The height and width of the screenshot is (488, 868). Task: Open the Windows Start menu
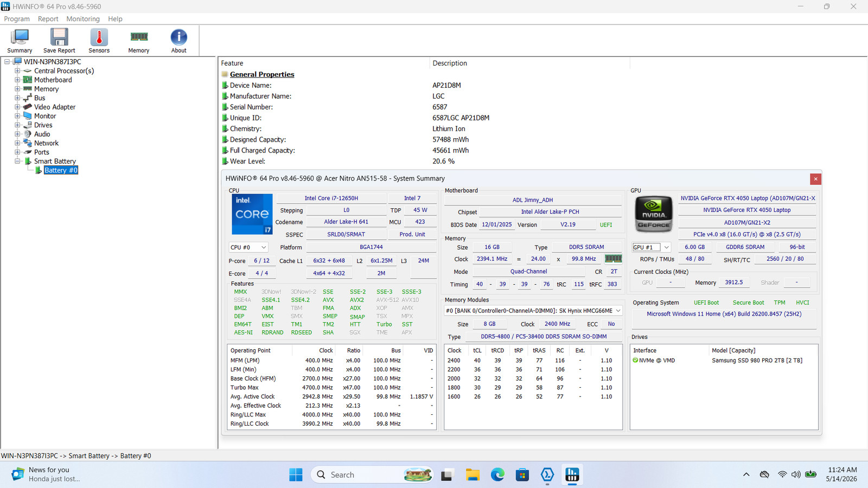tap(296, 475)
